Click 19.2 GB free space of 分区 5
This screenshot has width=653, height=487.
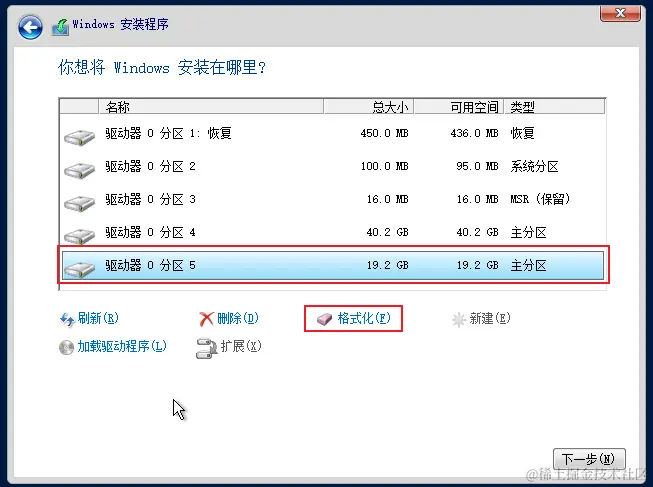pyautogui.click(x=478, y=265)
